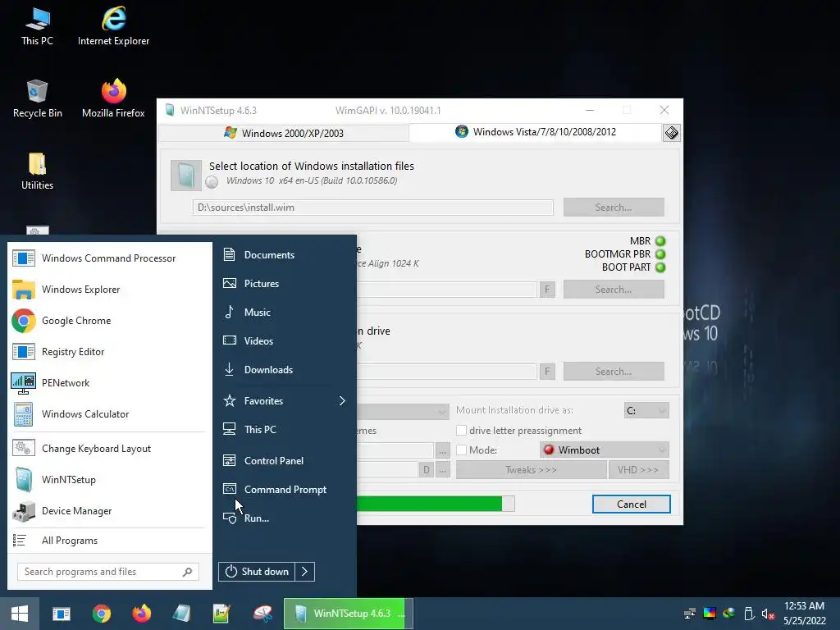
Task: Open WinNTSetup pinned taskbar icon
Action: click(181, 614)
